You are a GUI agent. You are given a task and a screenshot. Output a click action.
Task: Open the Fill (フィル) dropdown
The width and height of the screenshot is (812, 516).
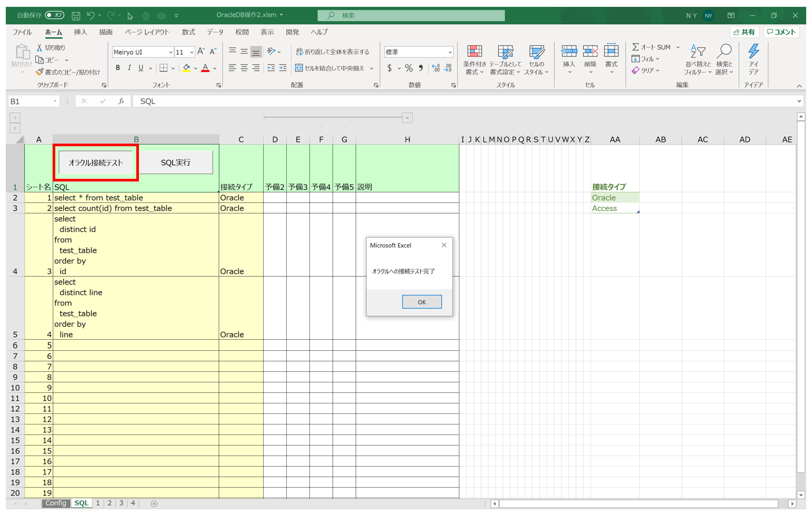coord(646,59)
